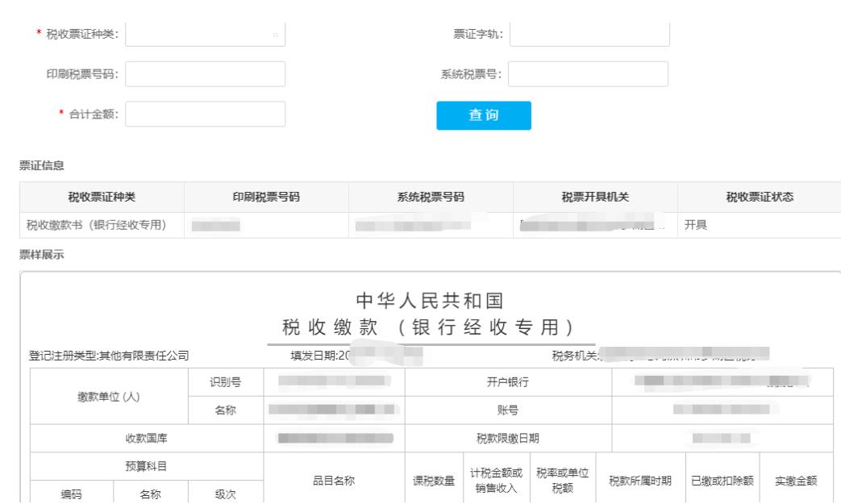Select the 系统税票号 text field

(x=589, y=74)
